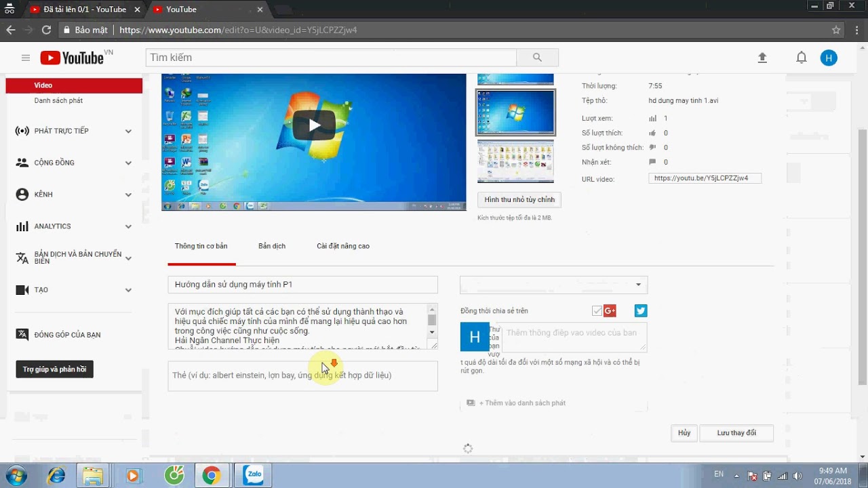Click the tags input field
This screenshot has width=868, height=488.
[x=302, y=376]
